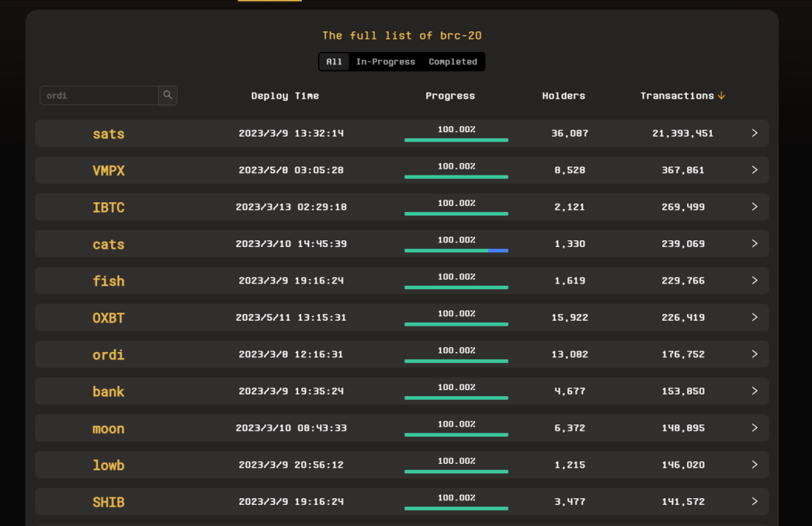The width and height of the screenshot is (812, 526).
Task: Expand the SHIB row chevron
Action: (754, 501)
